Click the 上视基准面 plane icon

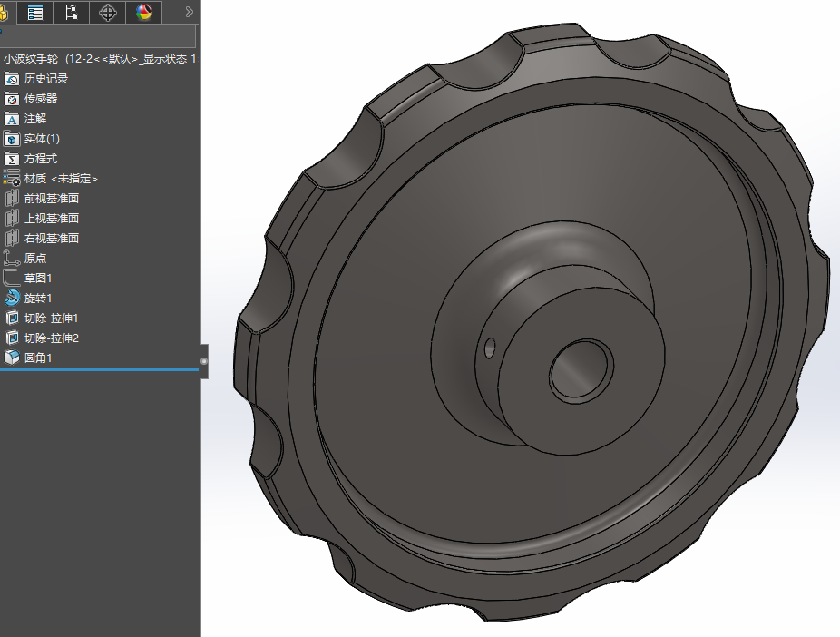12,219
